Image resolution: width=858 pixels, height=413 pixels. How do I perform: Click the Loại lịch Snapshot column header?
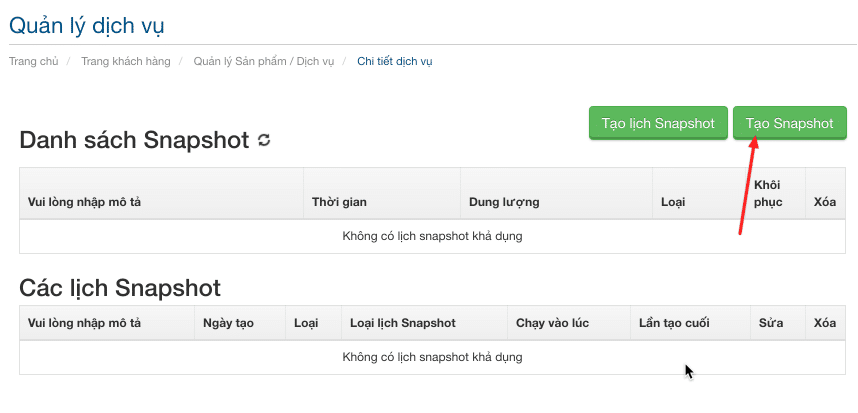(x=403, y=323)
